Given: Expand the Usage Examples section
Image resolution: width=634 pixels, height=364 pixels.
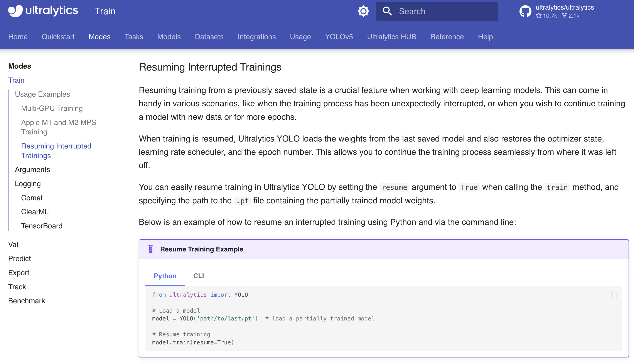Looking at the screenshot, I should click(x=42, y=94).
